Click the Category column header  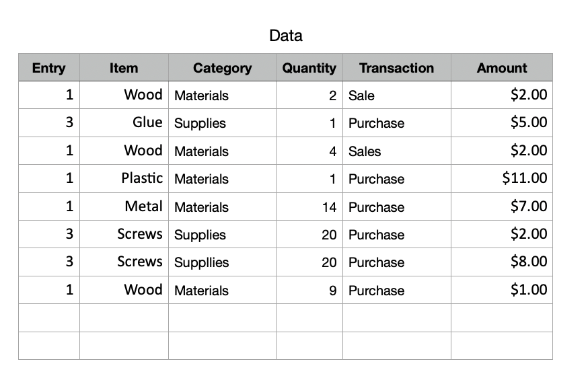pyautogui.click(x=222, y=68)
